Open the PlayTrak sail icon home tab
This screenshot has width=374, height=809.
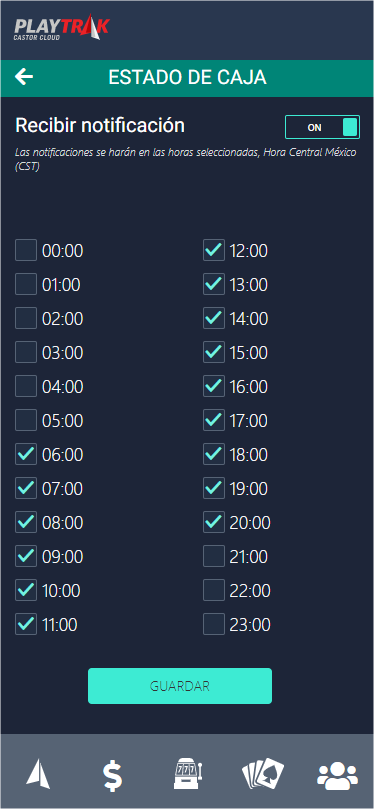click(x=38, y=774)
